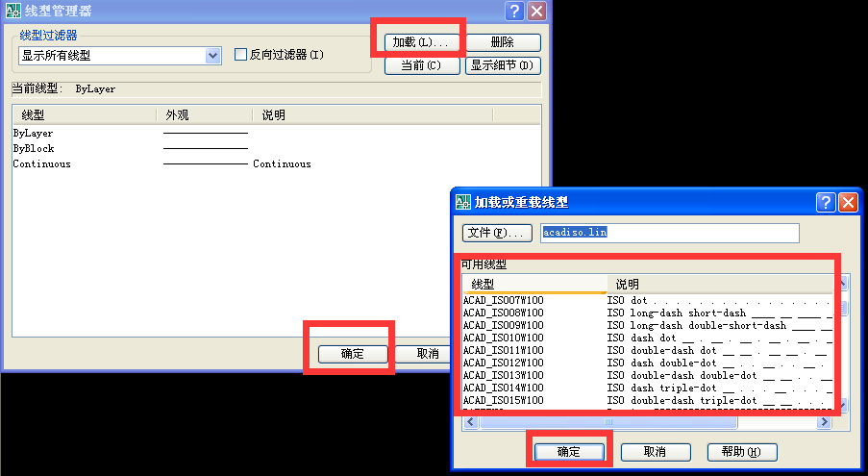This screenshot has width=868, height=476.
Task: Select ACAD_ISO13W100 linetype
Action: coord(648,375)
